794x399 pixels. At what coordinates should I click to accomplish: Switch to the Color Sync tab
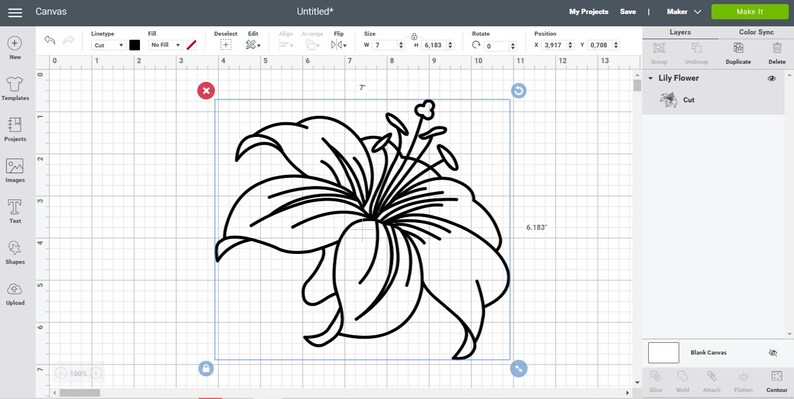756,32
